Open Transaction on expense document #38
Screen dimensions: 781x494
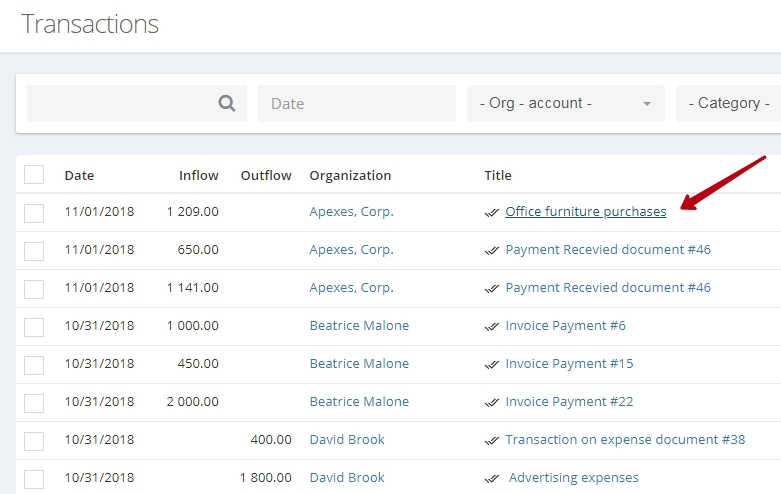tap(625, 440)
